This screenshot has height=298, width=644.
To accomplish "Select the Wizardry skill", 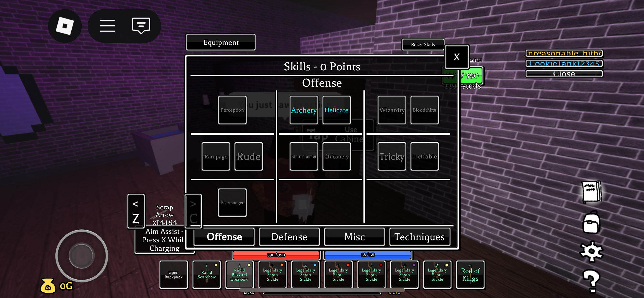I will coord(392,110).
